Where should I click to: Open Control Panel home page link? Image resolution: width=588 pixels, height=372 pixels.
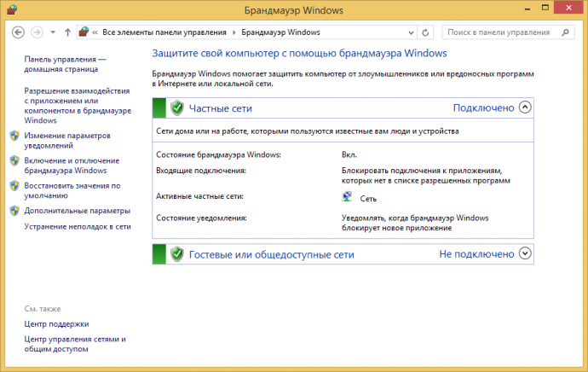click(65, 64)
